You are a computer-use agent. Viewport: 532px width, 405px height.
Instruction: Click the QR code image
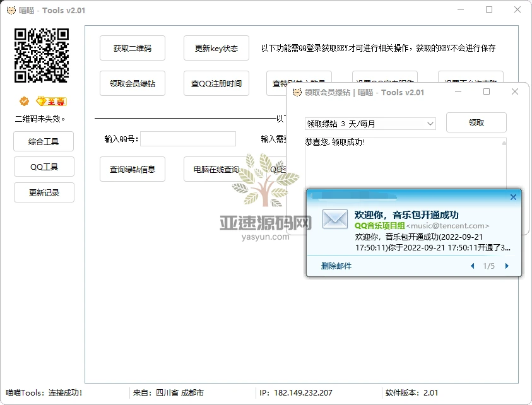[42, 56]
